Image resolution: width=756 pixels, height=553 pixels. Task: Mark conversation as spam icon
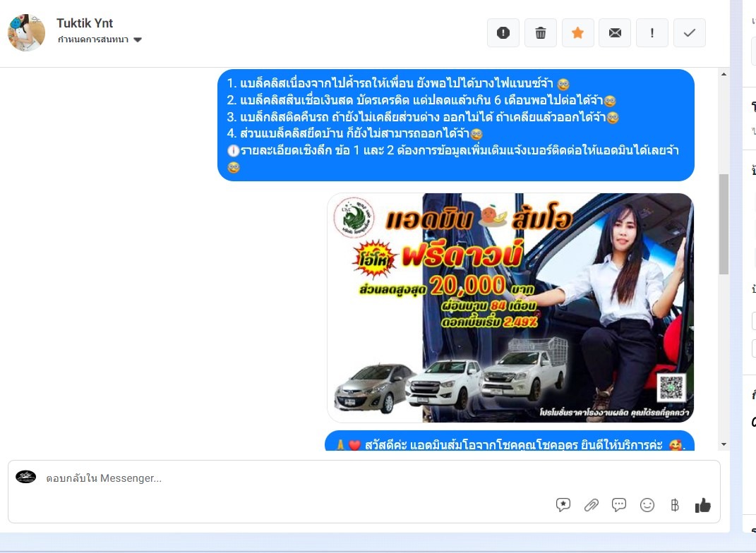[x=503, y=32]
